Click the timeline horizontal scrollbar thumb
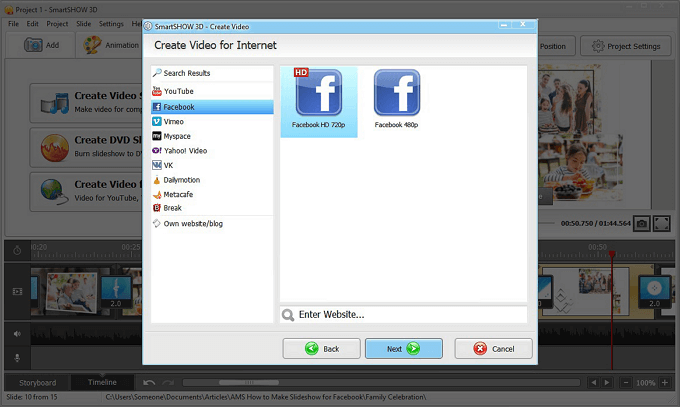 click(x=249, y=383)
